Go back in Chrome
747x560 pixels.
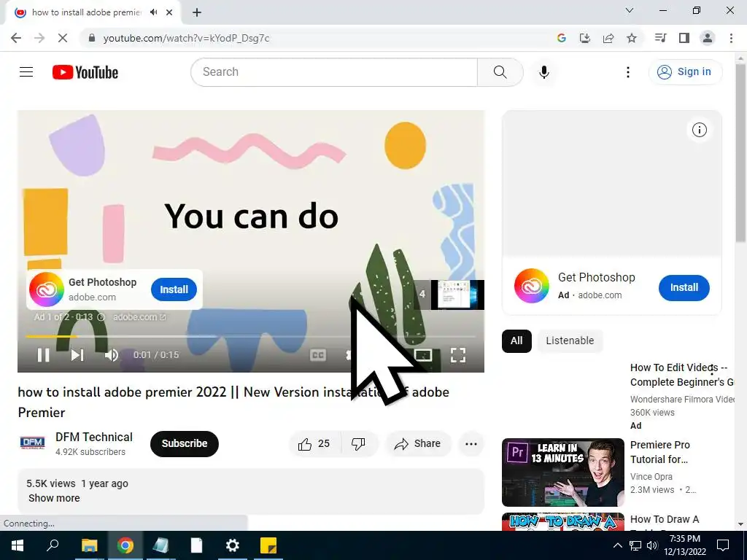16,38
